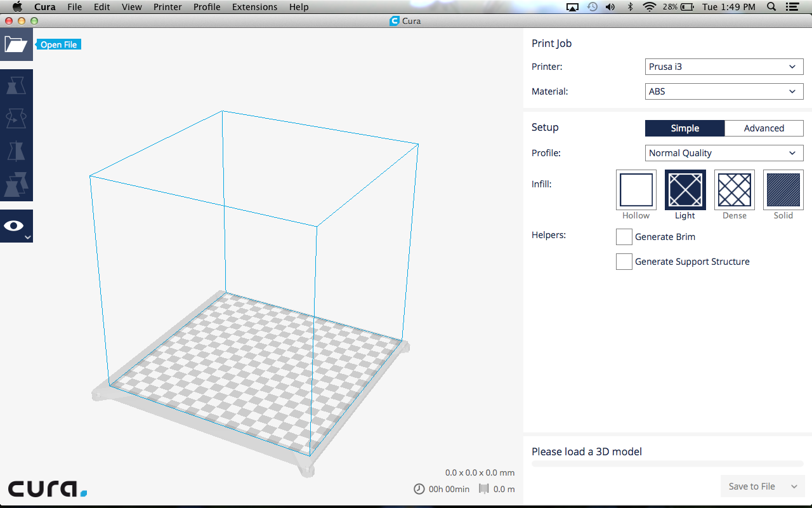Viewport: 812px width, 508px height.
Task: Select the Simple setup button
Action: coord(684,128)
